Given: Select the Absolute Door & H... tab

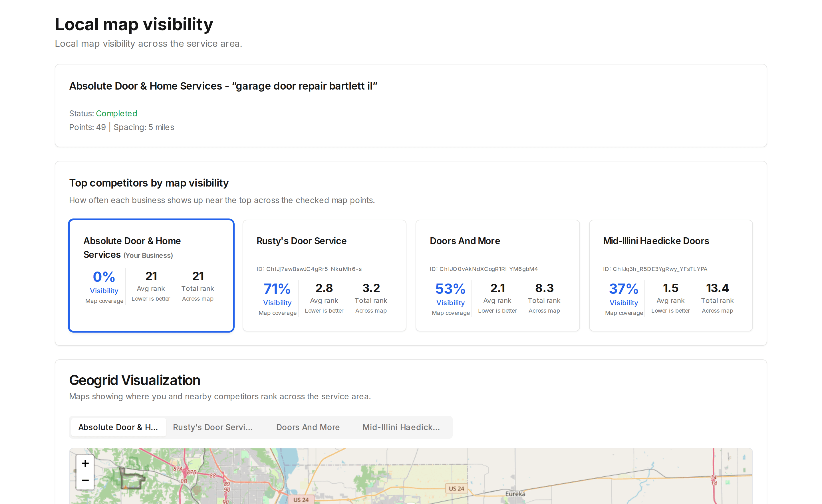Looking at the screenshot, I should 118,427.
